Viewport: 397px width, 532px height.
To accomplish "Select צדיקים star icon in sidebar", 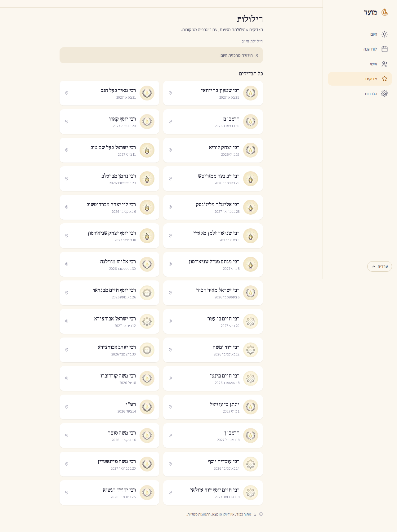I will tap(385, 79).
